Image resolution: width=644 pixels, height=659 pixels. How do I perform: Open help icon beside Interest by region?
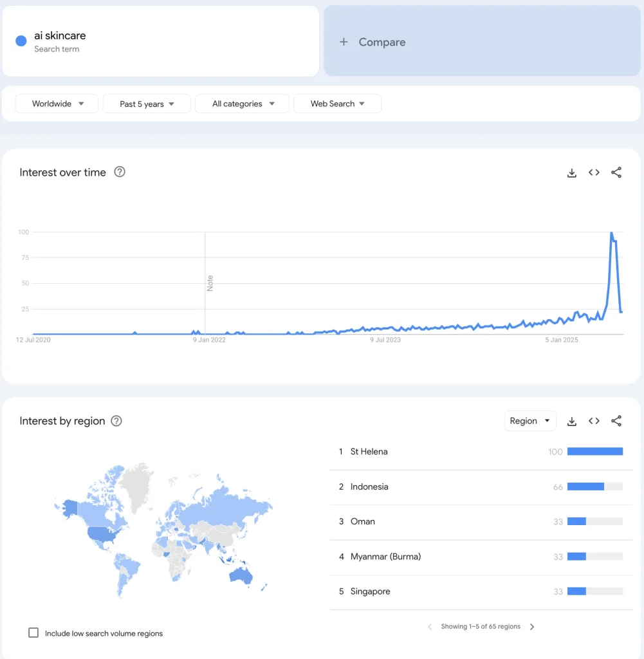116,421
